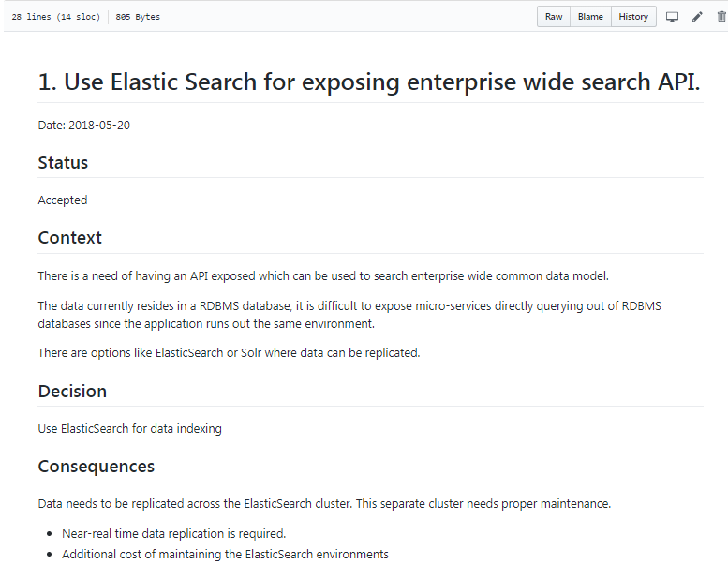
Task: Click the trash delete file icon
Action: click(721, 17)
